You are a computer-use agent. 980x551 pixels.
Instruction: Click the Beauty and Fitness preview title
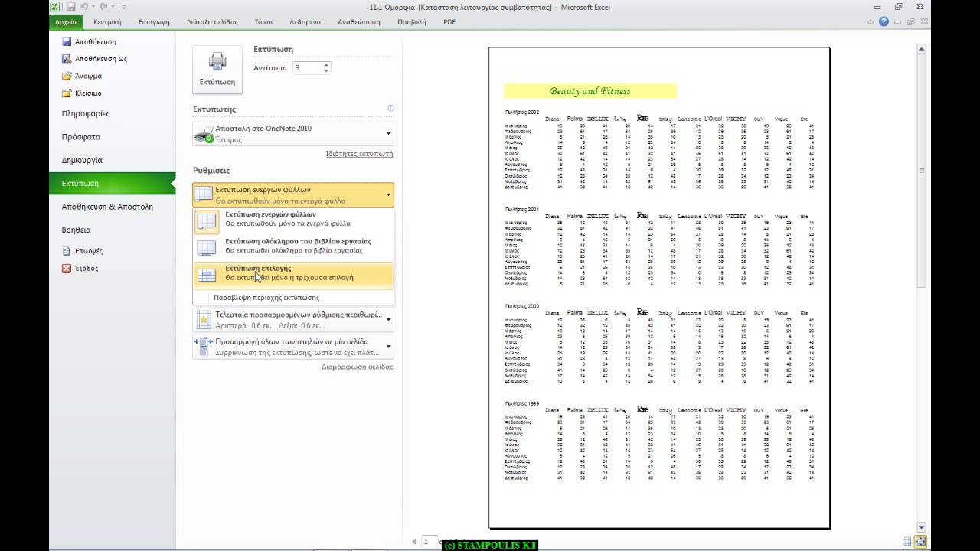[590, 91]
